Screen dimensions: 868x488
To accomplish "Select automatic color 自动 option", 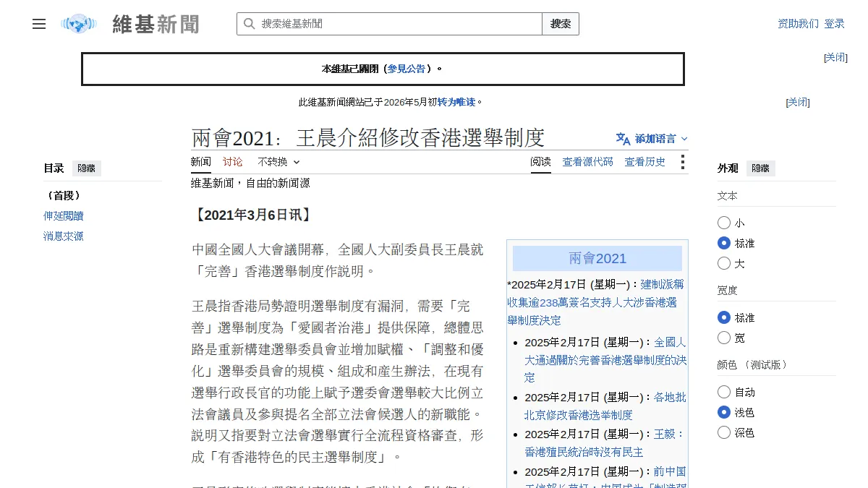I will (x=724, y=392).
